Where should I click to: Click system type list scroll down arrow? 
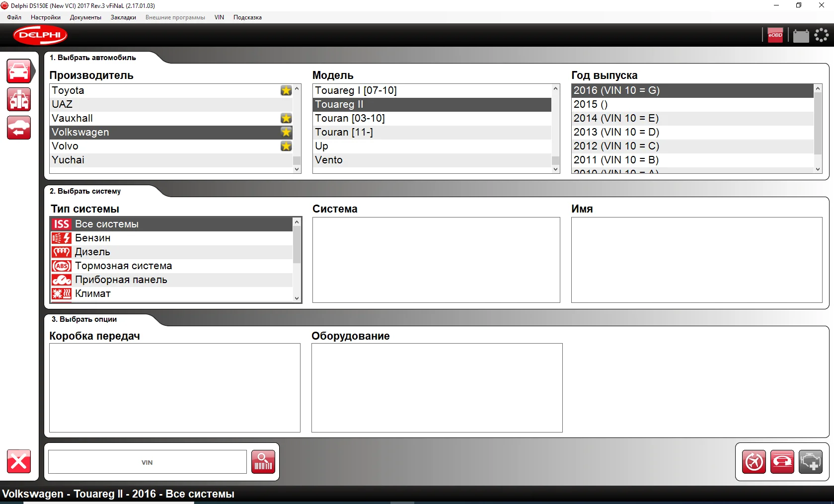(x=297, y=298)
